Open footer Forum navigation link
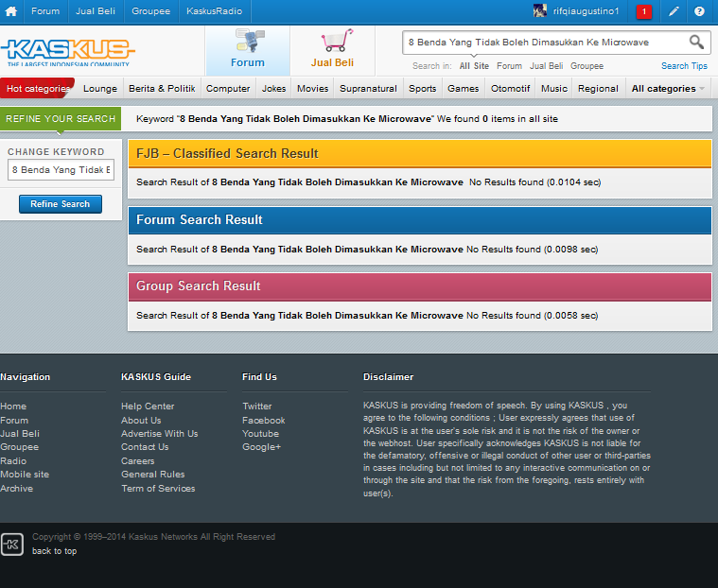 14,420
